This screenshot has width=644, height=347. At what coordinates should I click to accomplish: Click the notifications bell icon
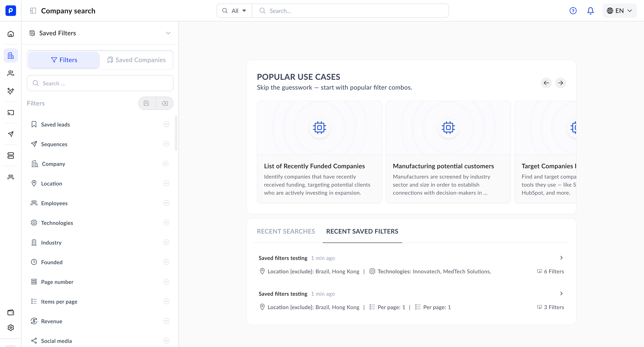(x=590, y=11)
